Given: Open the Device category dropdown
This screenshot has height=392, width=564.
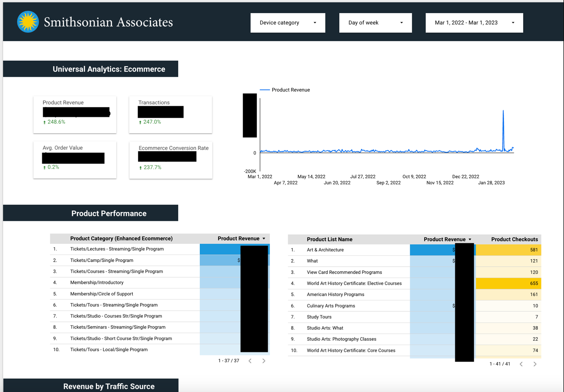Looking at the screenshot, I should tap(288, 23).
